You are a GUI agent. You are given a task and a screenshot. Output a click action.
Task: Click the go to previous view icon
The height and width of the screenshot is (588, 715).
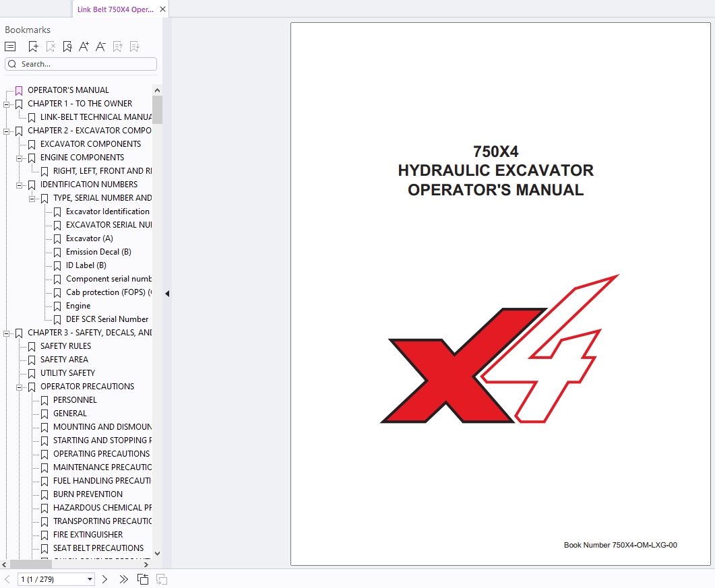click(143, 579)
